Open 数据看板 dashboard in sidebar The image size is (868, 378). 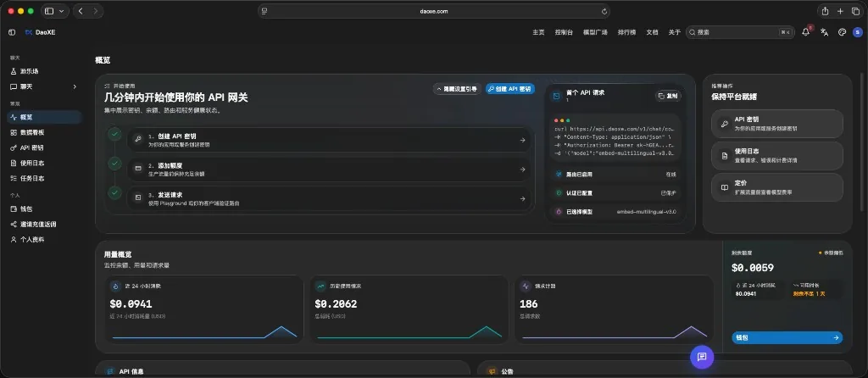click(x=44, y=133)
